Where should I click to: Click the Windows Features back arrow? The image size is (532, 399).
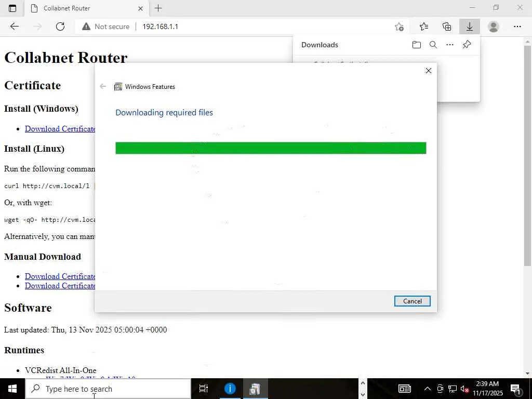tap(103, 87)
